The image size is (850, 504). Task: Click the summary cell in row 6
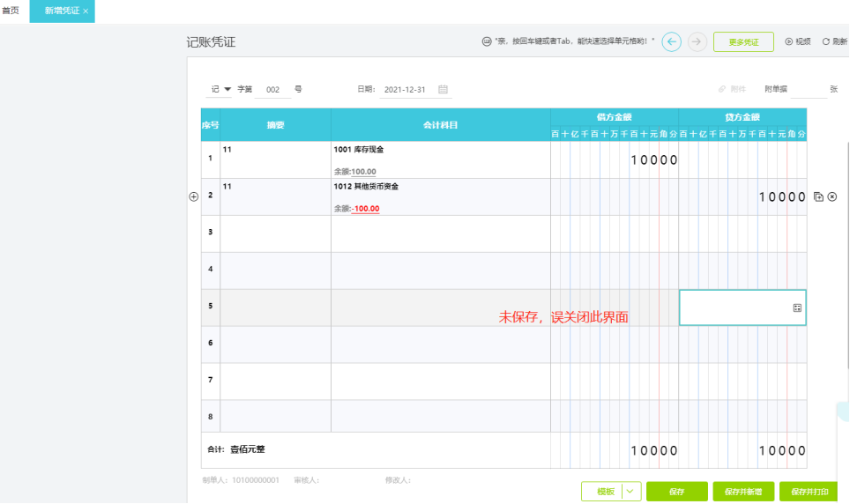pyautogui.click(x=275, y=345)
